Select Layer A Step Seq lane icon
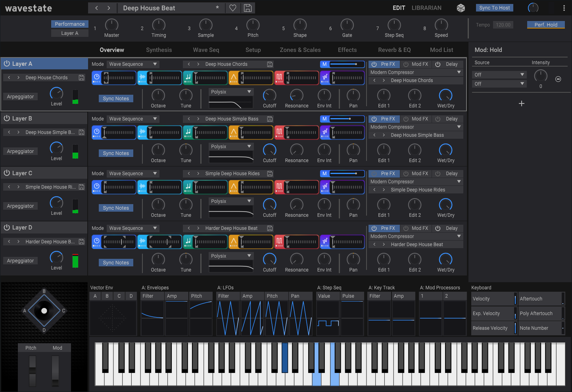The image size is (572, 392). 325,78
